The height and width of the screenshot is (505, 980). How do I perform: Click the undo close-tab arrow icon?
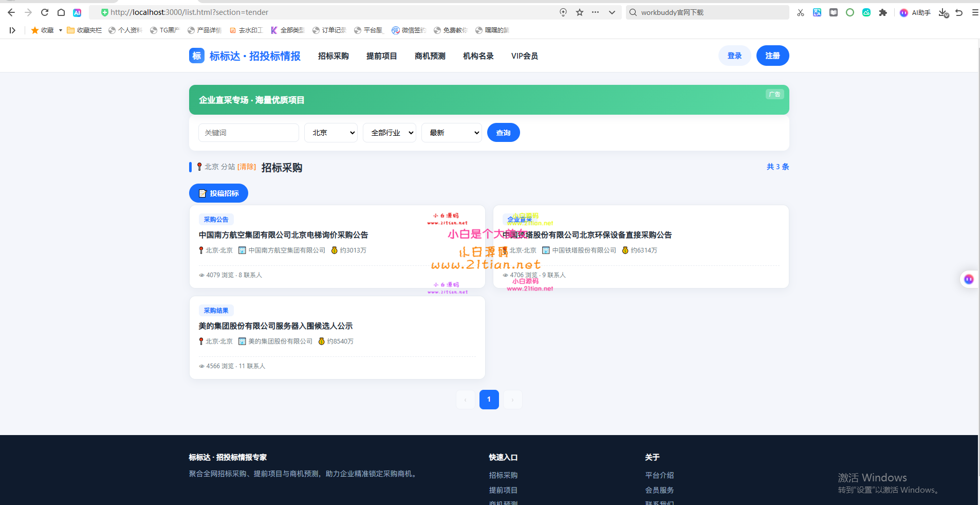point(959,12)
